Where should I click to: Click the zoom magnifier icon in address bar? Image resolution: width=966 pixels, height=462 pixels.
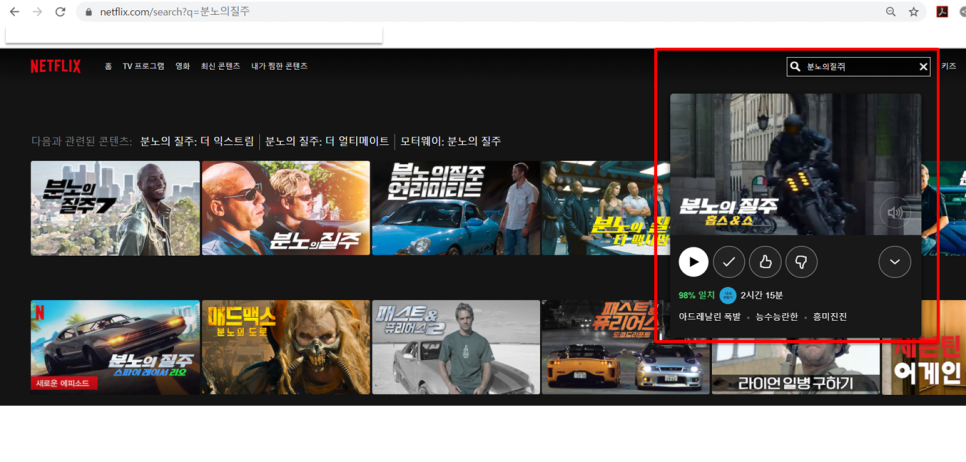890,12
